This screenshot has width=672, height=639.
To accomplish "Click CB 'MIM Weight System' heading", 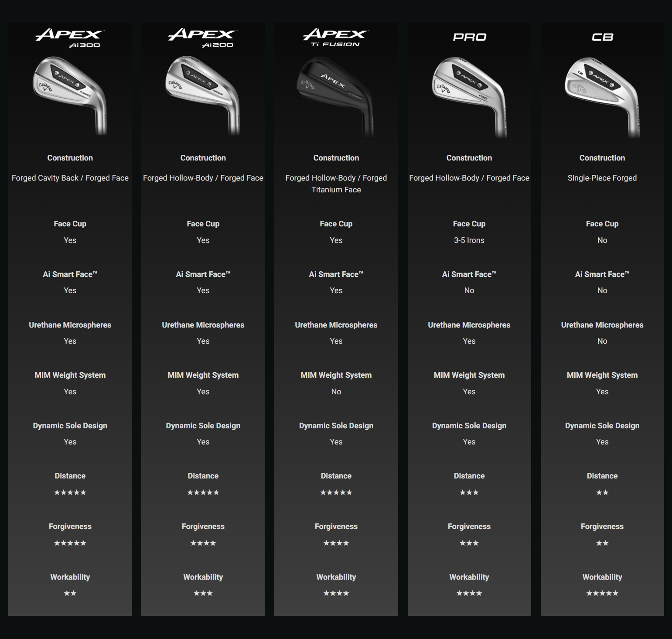I will pyautogui.click(x=602, y=375).
